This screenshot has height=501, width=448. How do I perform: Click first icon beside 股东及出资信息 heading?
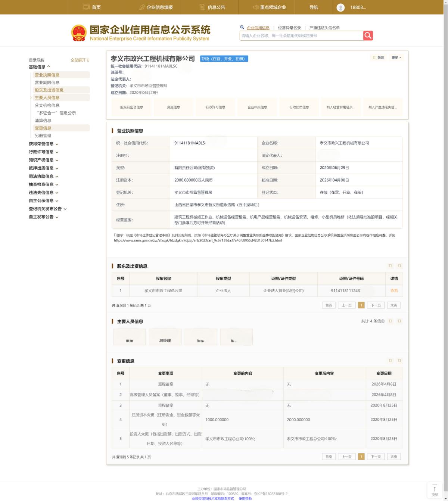(x=391, y=266)
